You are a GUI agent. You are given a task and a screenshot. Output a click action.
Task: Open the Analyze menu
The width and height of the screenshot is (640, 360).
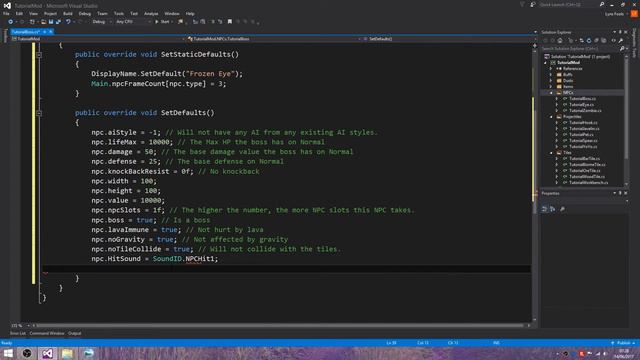click(151, 13)
